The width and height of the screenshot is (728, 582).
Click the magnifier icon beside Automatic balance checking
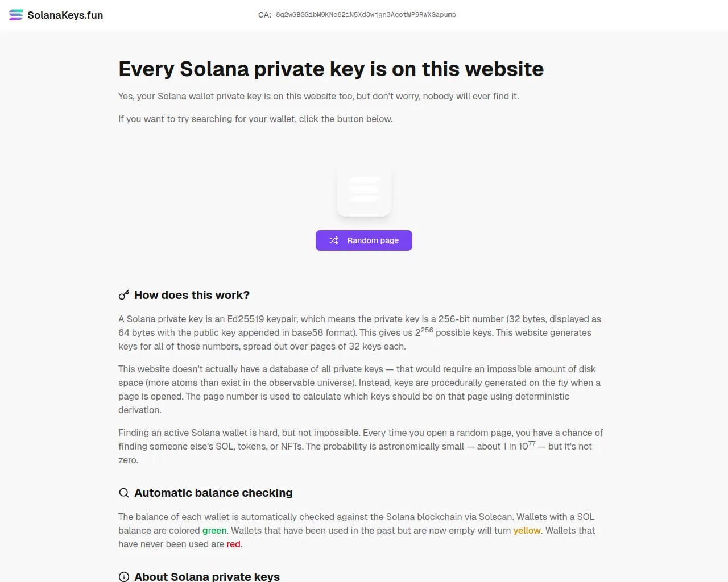point(124,493)
